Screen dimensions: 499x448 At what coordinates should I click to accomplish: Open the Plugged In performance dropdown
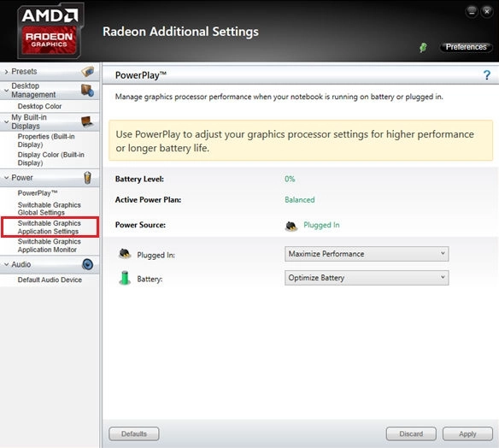coord(367,254)
